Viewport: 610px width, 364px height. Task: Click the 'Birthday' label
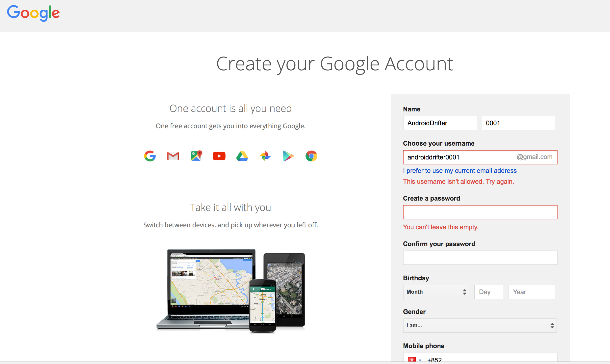tap(416, 278)
